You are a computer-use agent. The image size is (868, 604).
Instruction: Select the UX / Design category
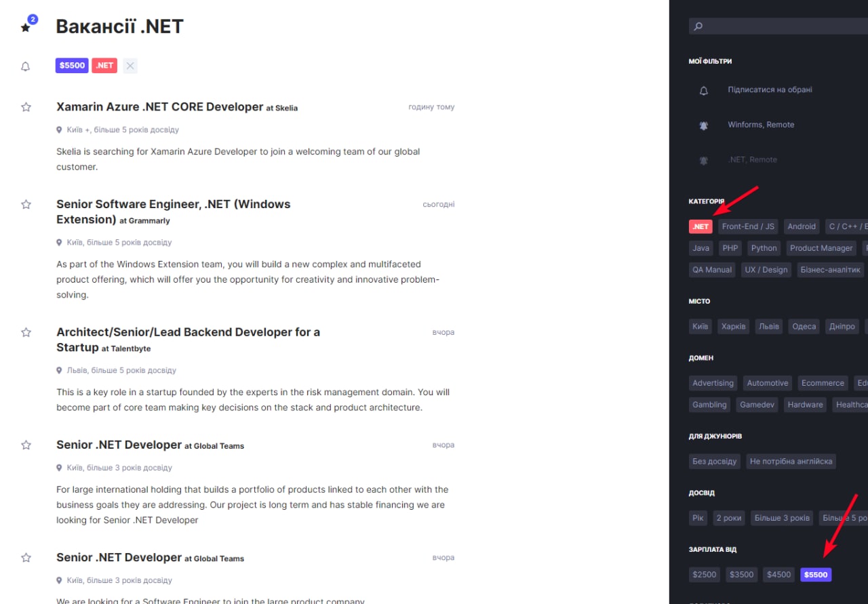click(766, 270)
